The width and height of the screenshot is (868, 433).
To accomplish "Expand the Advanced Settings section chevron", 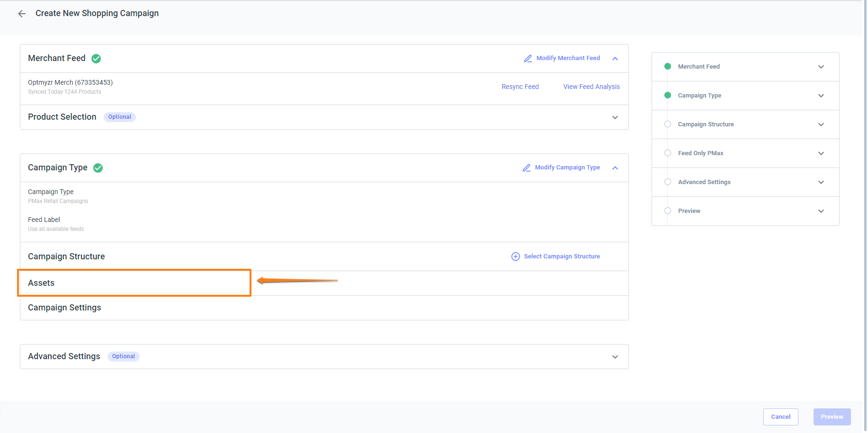I will point(615,357).
